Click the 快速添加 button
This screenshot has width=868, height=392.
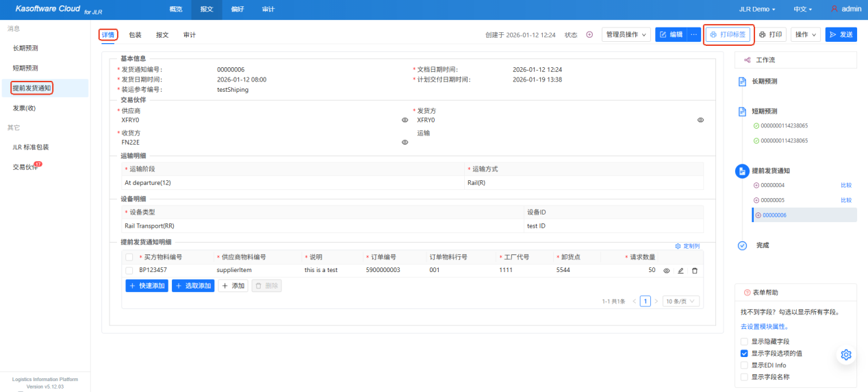click(146, 286)
